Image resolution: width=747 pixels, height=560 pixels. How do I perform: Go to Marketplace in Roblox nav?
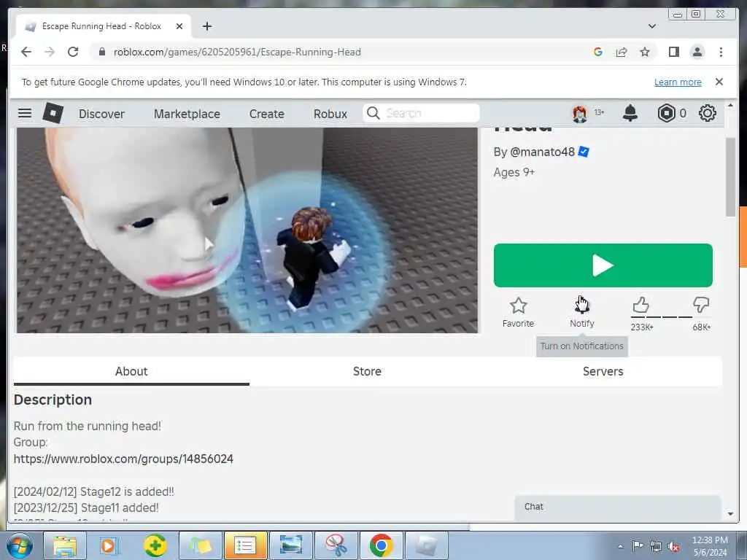(x=187, y=114)
